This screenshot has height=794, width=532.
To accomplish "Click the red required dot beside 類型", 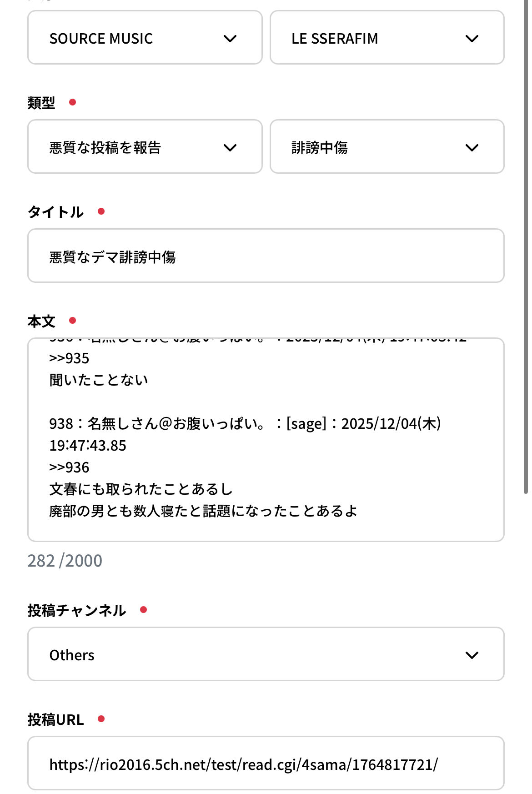I will click(72, 102).
